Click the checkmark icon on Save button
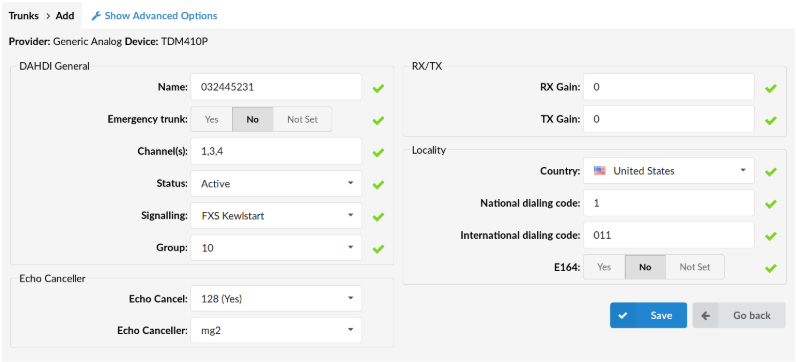The height and width of the screenshot is (362, 796). pos(623,315)
